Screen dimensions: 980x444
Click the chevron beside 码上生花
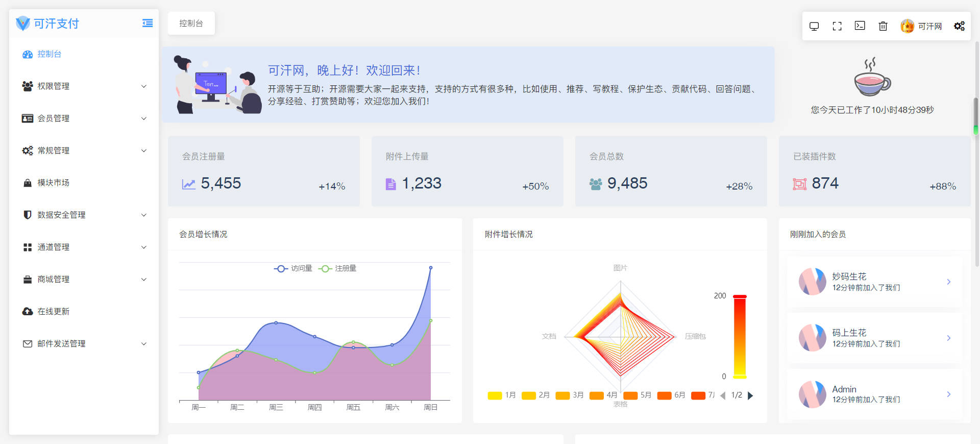(949, 338)
